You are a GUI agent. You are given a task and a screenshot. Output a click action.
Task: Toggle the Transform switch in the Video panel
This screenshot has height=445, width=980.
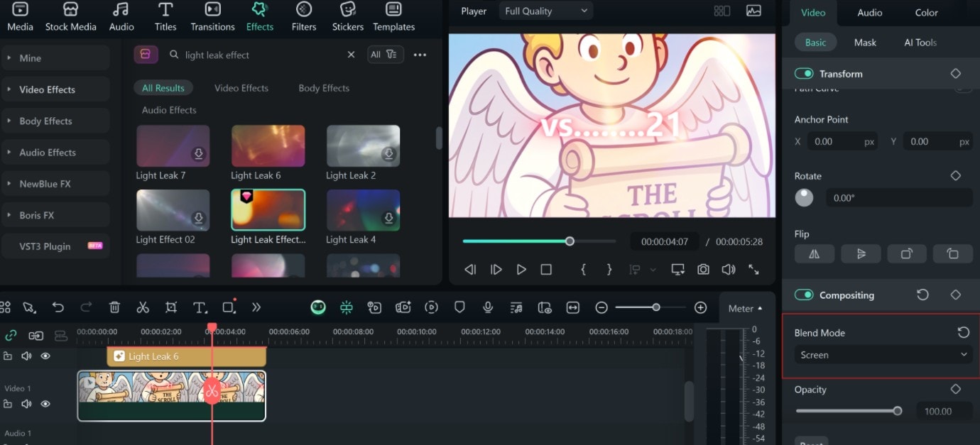(804, 73)
